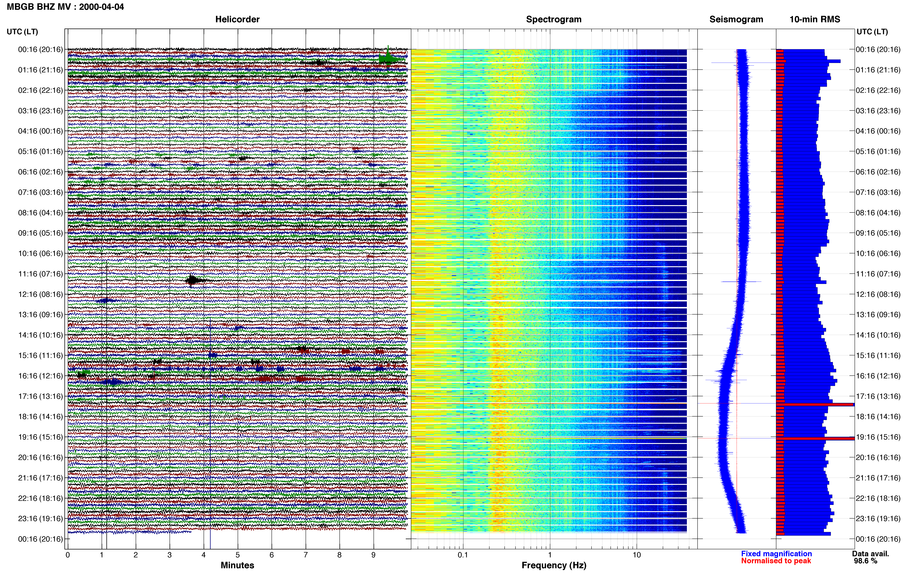This screenshot has height=578, width=924.
Task: Click Helicorder time label '19:16 (15:16)'
Action: 41,437
